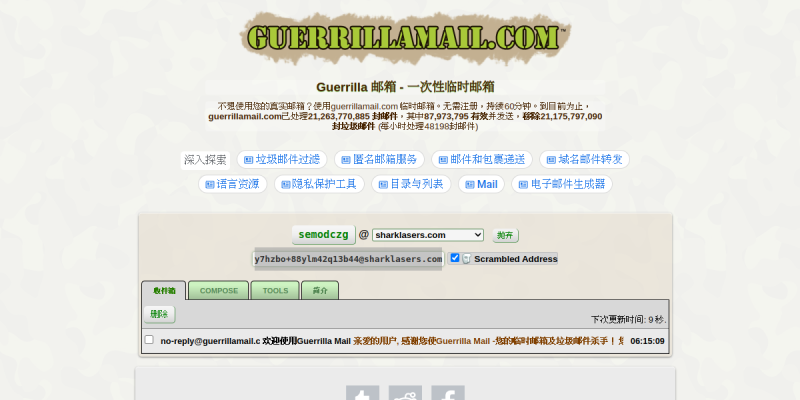Select the no-reply@guerrillamail email checkbox
The height and width of the screenshot is (400, 800).
click(149, 339)
